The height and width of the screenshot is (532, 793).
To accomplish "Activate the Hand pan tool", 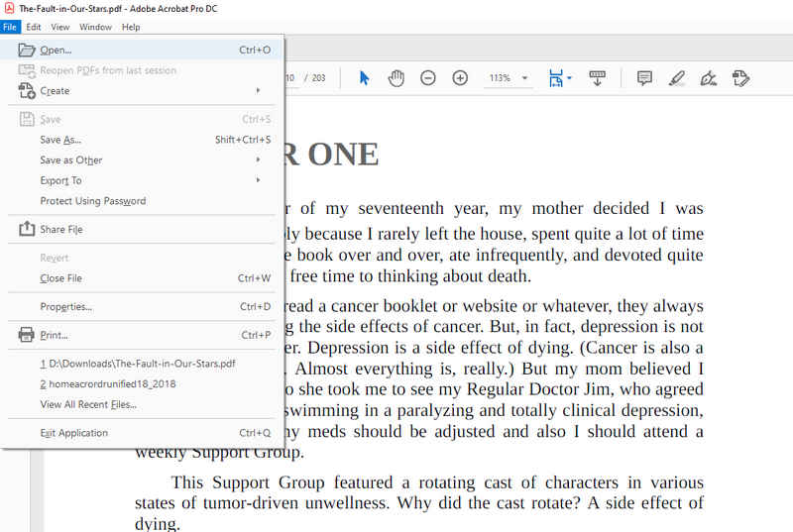I will coord(396,78).
